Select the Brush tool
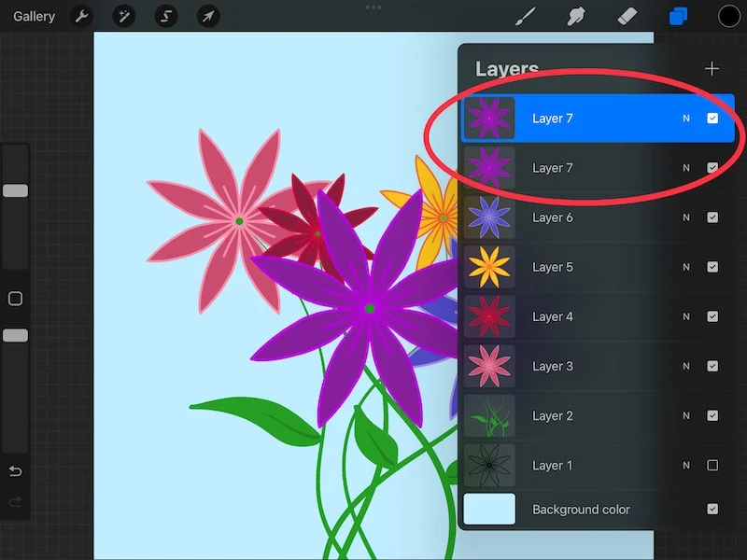The height and width of the screenshot is (560, 747). (x=526, y=17)
